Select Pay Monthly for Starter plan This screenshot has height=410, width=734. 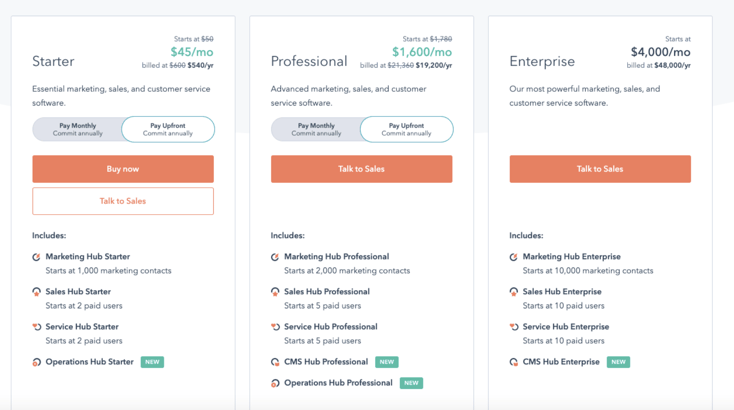[78, 130]
